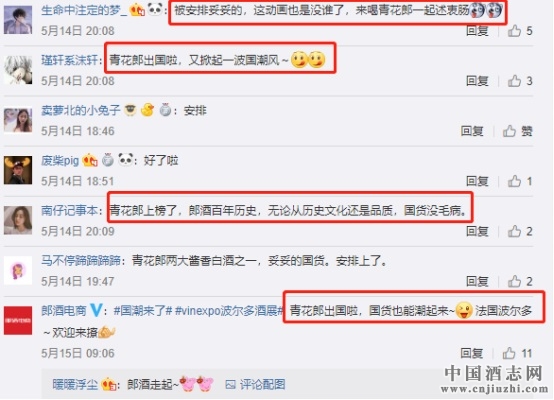Click 马不停蹄蹄蹄蹄's avatar
Viewport: 554px width, 400px height.
coord(18,270)
